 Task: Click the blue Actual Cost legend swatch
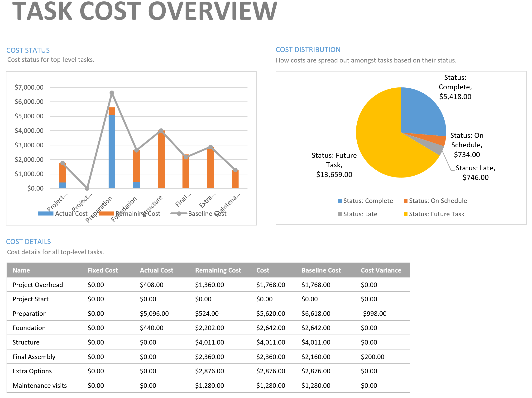(46, 213)
